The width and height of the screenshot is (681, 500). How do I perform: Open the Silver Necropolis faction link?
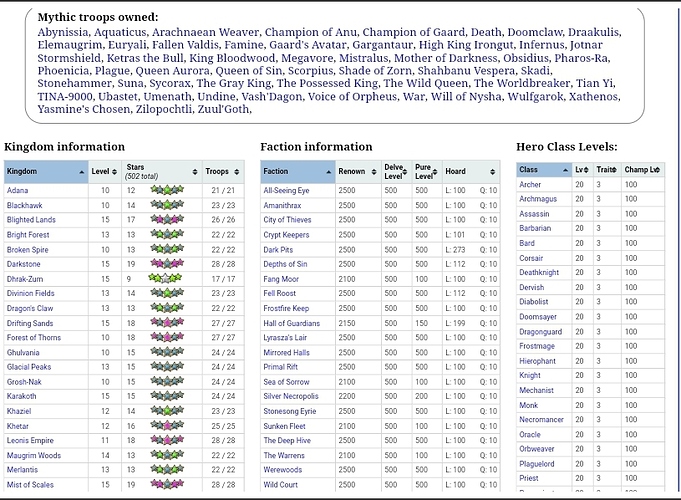point(291,396)
